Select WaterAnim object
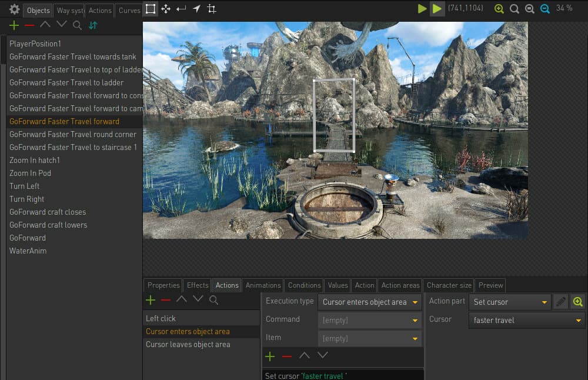Screen dimensions: 588x380 (74, 251)
